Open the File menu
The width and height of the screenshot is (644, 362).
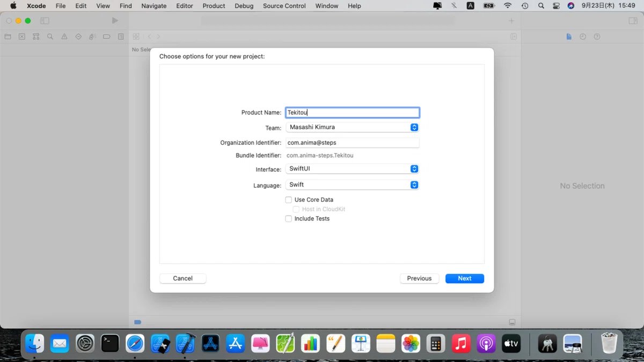pyautogui.click(x=61, y=6)
